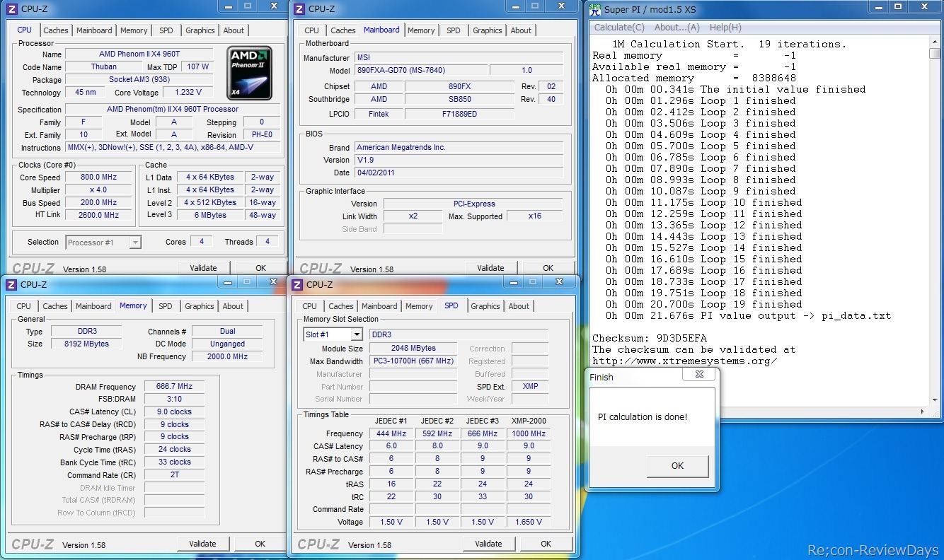Screen dimensions: 944x560
Task: Open the About...(A) menu in Super PI
Action: point(677,28)
